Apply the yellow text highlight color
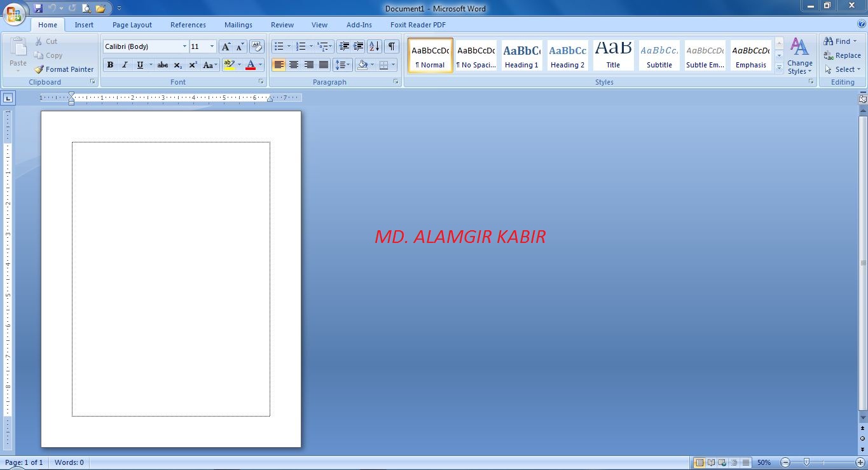The width and height of the screenshot is (868, 470). coord(229,65)
